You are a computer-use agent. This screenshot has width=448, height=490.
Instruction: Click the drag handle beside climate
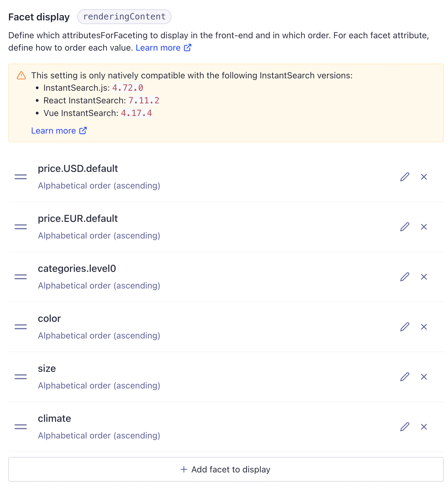tap(20, 427)
